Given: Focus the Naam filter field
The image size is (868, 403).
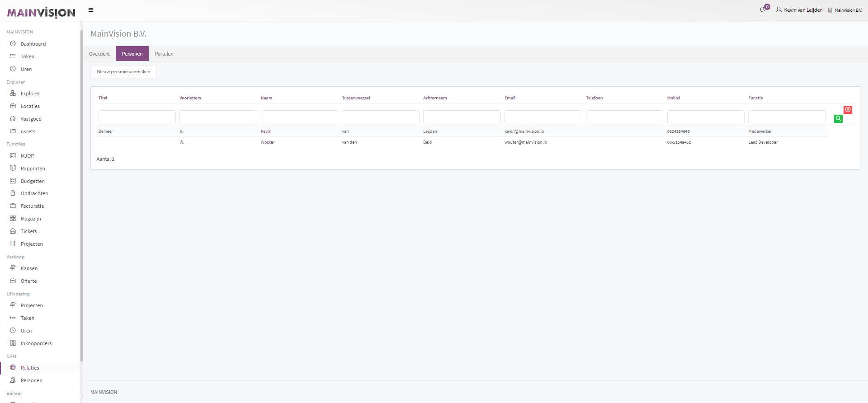Looking at the screenshot, I should pyautogui.click(x=299, y=117).
